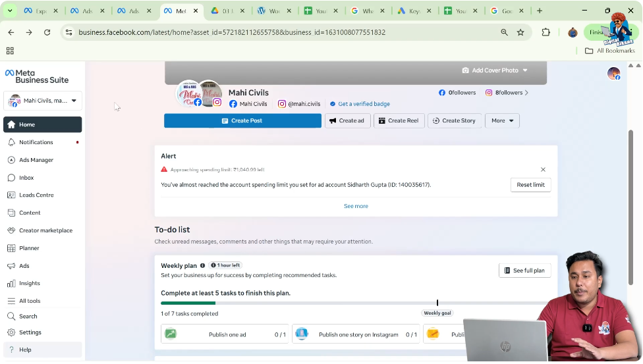Reload the page
The height and width of the screenshot is (364, 643).
pyautogui.click(x=47, y=32)
